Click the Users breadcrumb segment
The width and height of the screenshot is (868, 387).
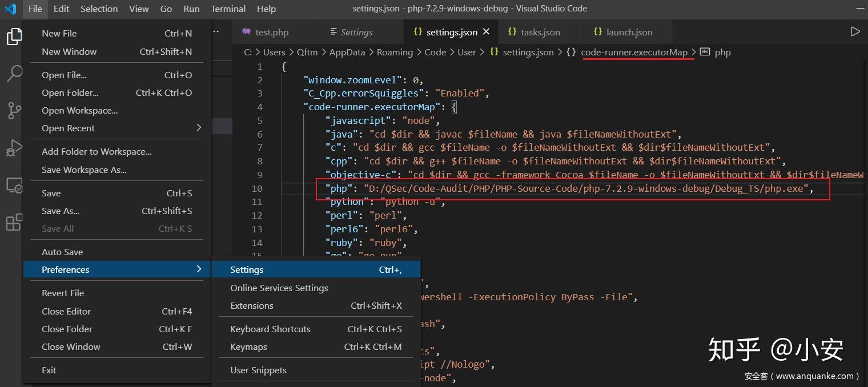[x=274, y=52]
